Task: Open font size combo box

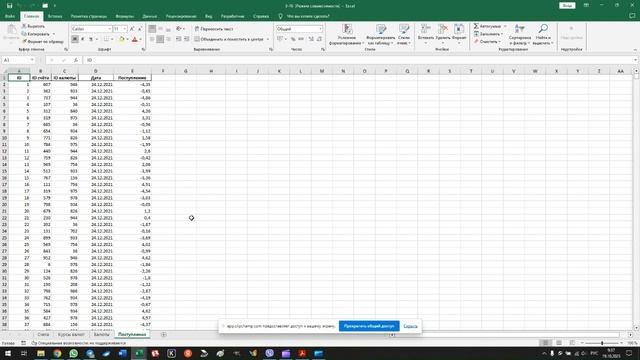Action: pyautogui.click(x=120, y=29)
